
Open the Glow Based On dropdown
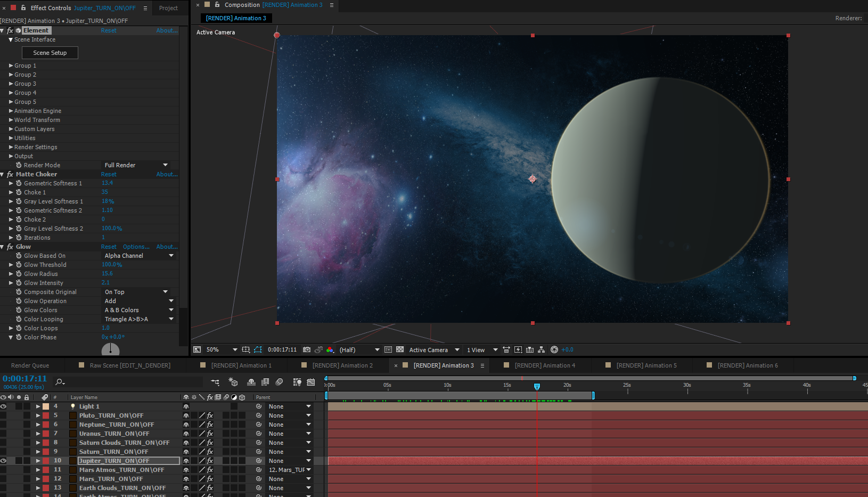pos(138,256)
